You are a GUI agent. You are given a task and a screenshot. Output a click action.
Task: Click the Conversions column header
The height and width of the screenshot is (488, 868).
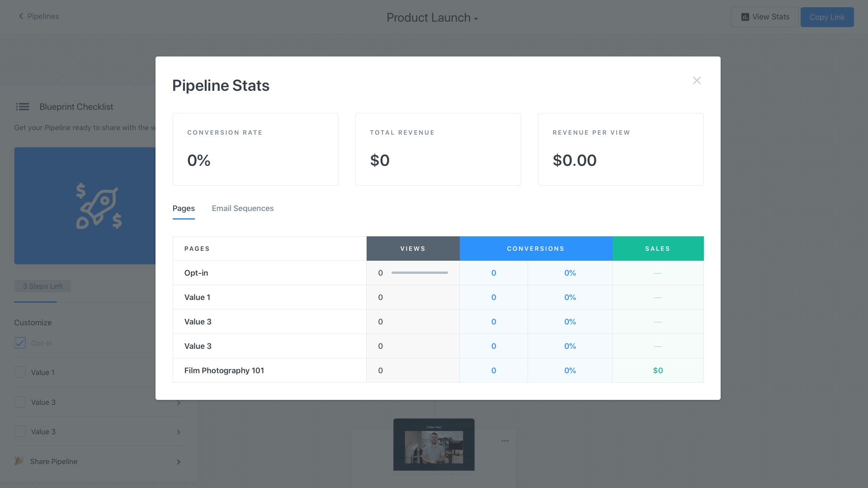coord(536,249)
